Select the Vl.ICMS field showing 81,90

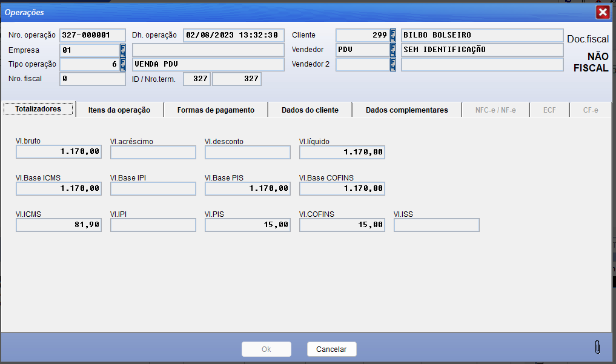pyautogui.click(x=59, y=225)
